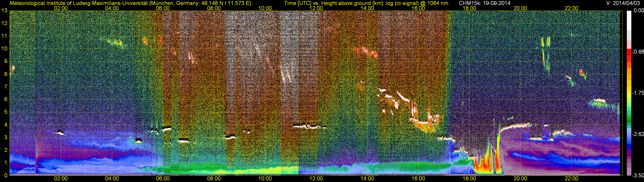Viewport: 644px width, 182px height.
Task: Click the green band of the color scale bar
Action: tap(629, 120)
